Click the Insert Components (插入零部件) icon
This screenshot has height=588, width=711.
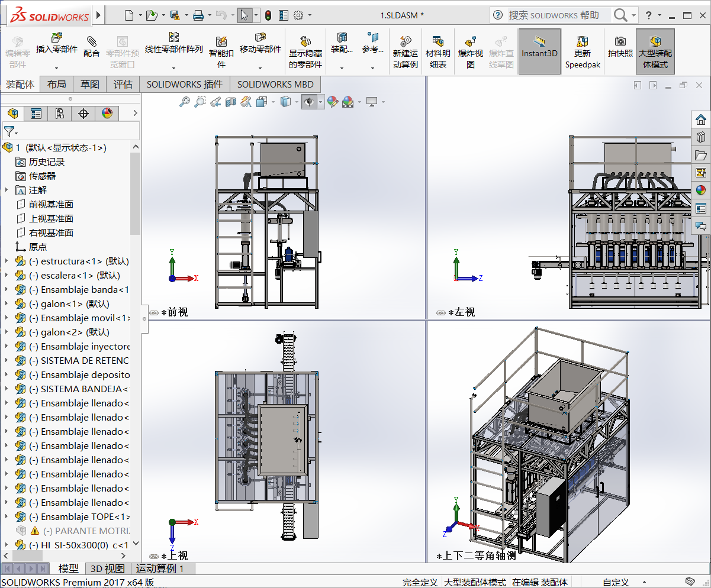click(x=57, y=39)
